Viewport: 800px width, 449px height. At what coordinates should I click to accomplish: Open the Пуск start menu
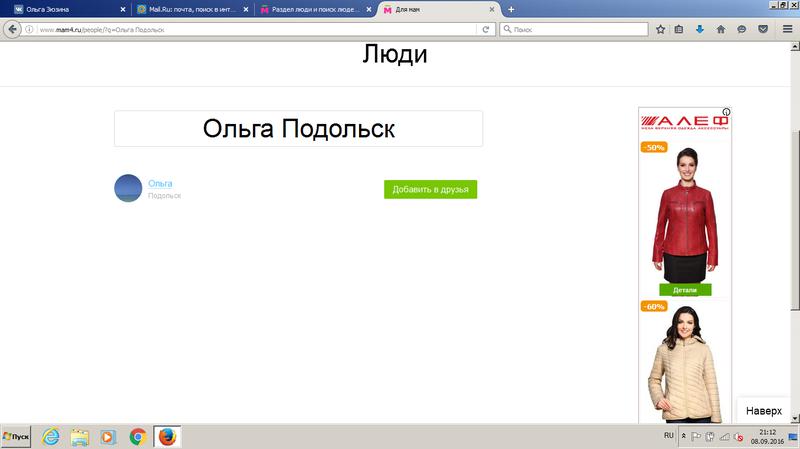pyautogui.click(x=17, y=437)
